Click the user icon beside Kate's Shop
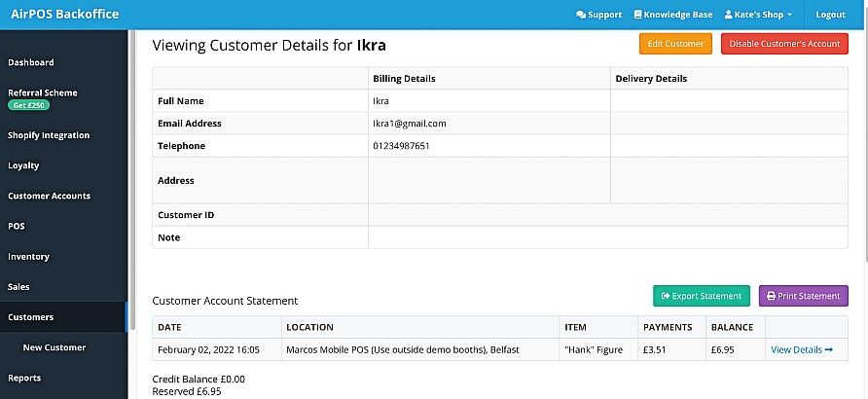The width and height of the screenshot is (868, 399). click(x=729, y=15)
